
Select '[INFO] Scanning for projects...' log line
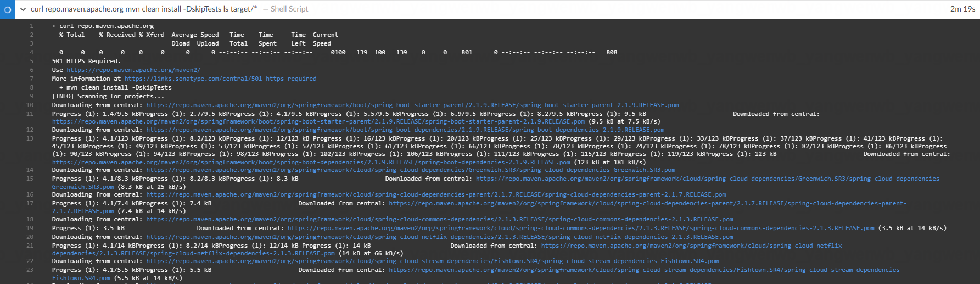108,96
